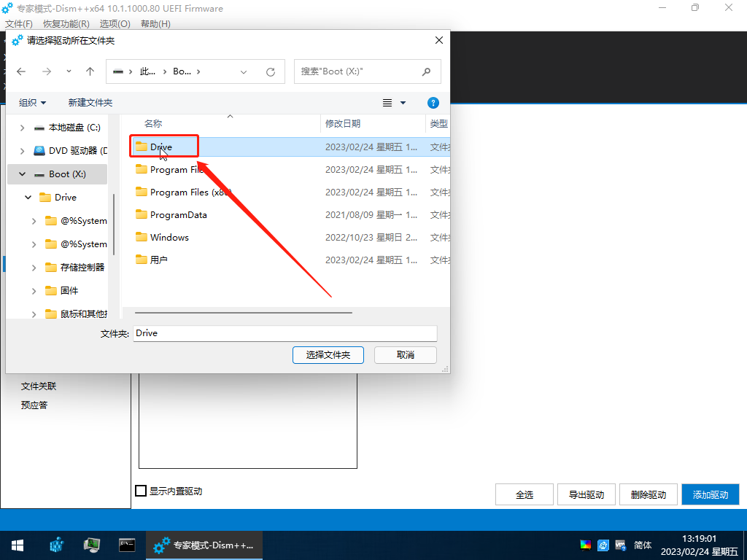This screenshot has width=747, height=560.
Task: Click the 取消 button
Action: pos(406,355)
